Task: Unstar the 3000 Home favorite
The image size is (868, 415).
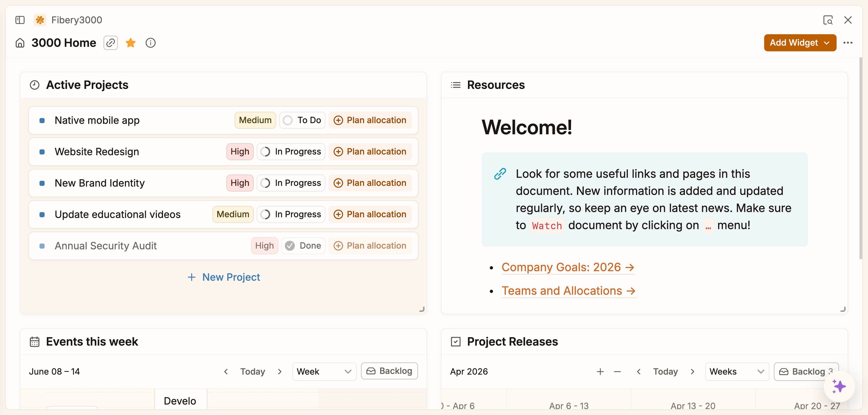Action: tap(130, 43)
